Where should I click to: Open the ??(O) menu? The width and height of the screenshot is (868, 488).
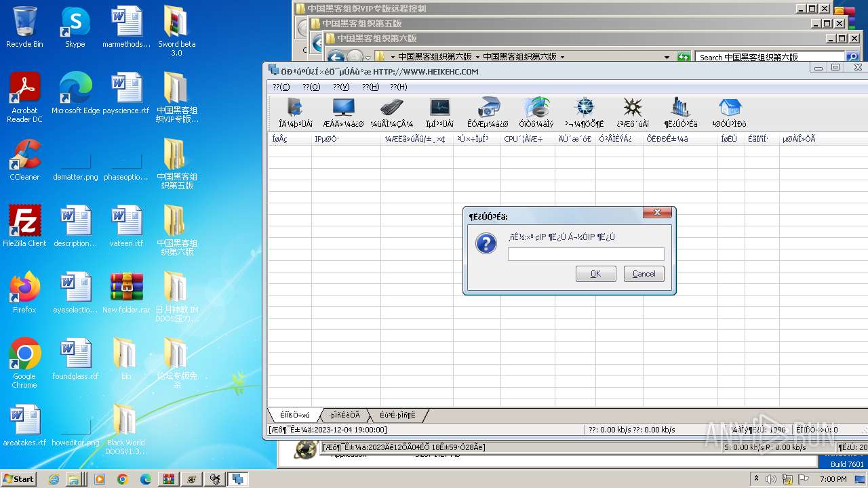point(311,87)
